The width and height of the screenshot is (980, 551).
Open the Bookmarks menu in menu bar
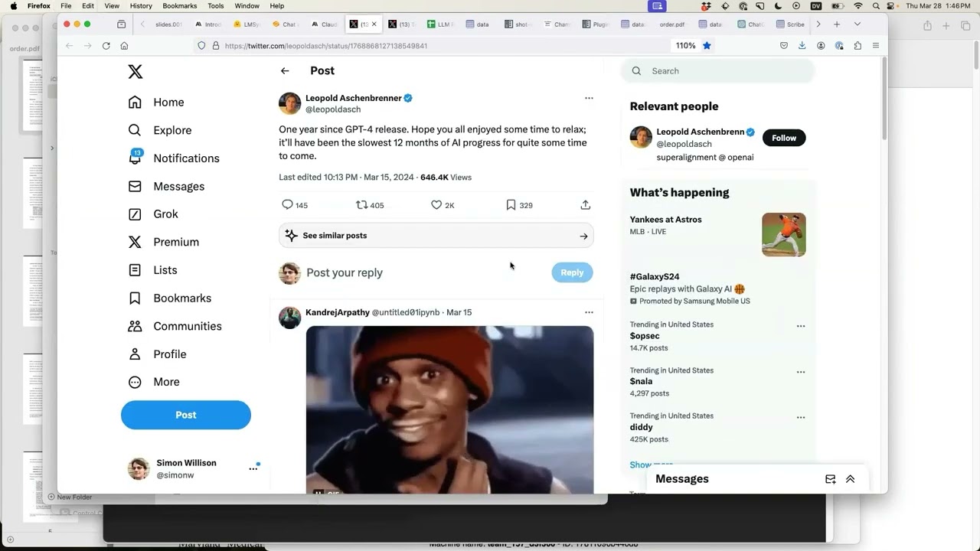click(x=180, y=5)
